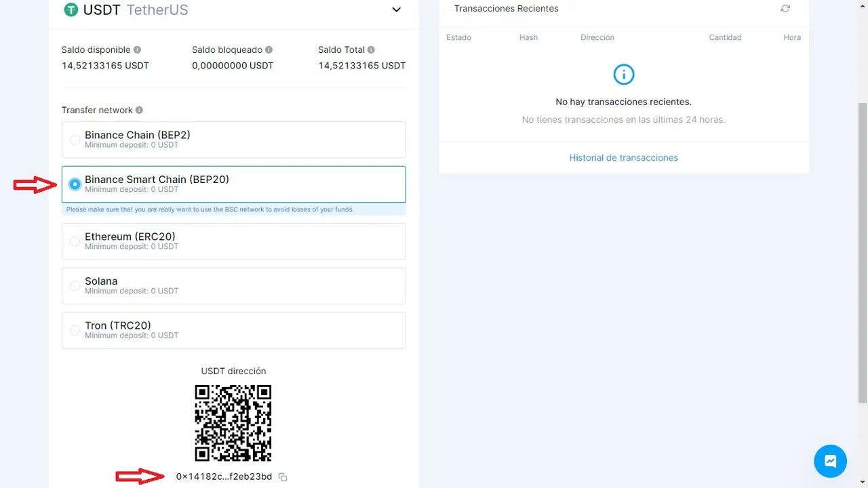Select the Binance Smart Chain (BEP20) radio button

point(75,184)
